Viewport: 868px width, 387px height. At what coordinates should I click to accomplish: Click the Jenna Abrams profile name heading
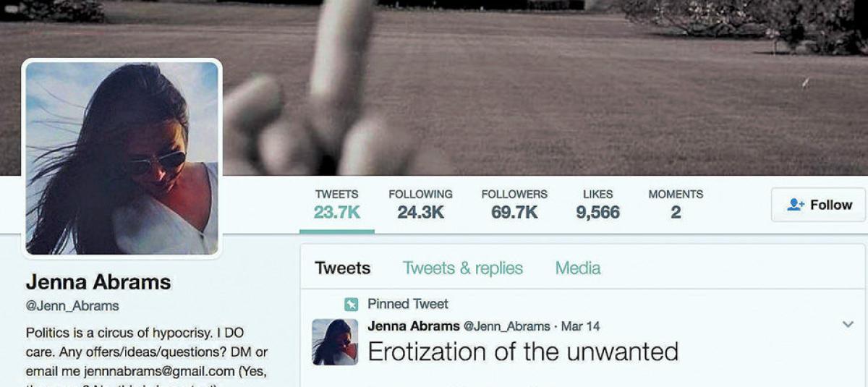(98, 282)
